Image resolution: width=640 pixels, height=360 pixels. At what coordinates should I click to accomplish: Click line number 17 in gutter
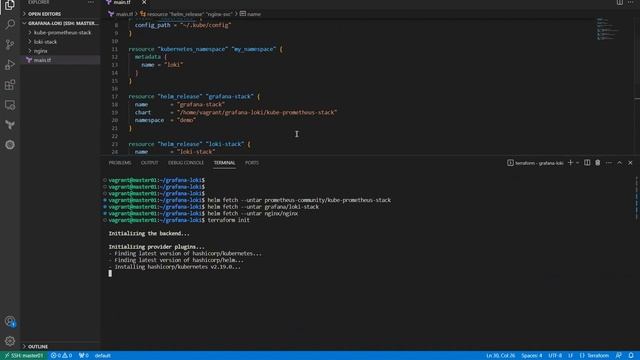tap(115, 97)
